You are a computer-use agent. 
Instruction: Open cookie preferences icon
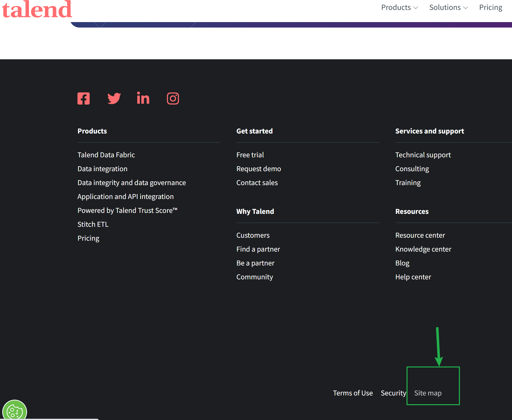[14, 412]
